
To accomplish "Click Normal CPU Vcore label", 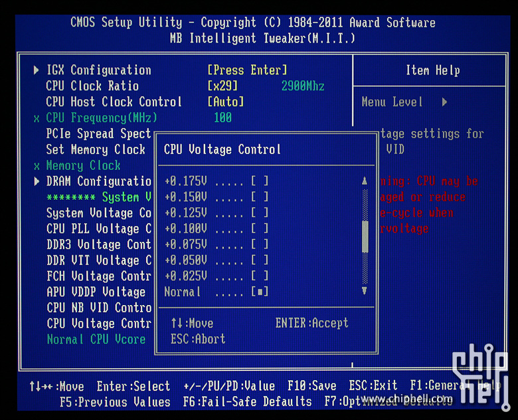I will [x=96, y=340].
